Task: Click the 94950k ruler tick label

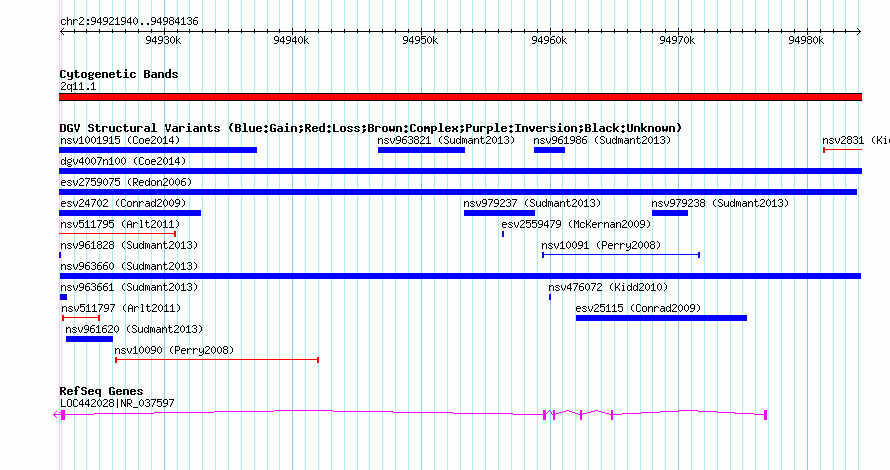Action: [x=420, y=40]
